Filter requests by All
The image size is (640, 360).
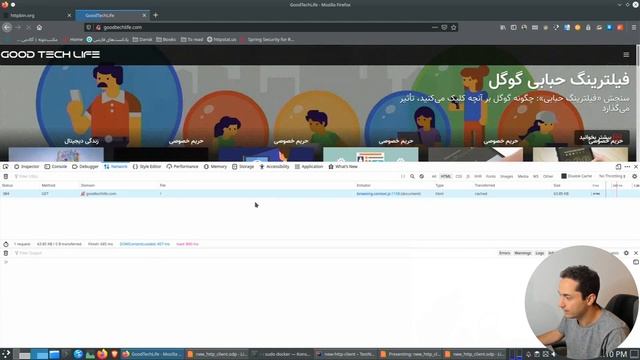tap(434, 176)
